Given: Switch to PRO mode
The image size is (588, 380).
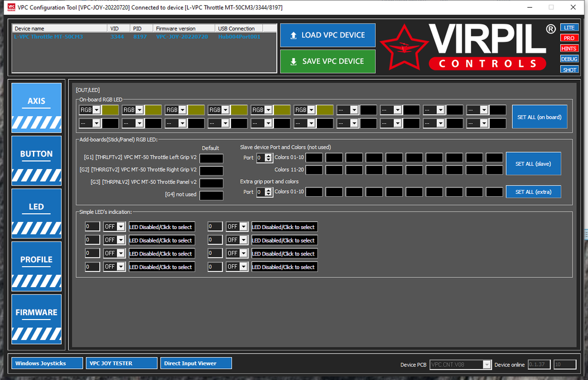Looking at the screenshot, I should pyautogui.click(x=569, y=38).
